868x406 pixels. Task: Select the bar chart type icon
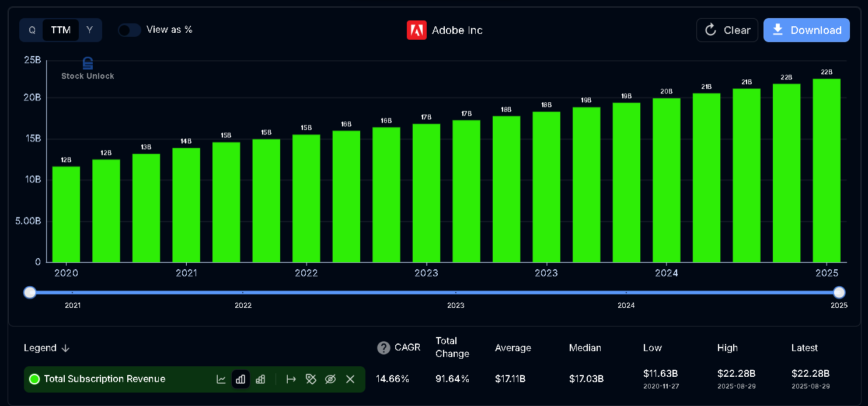[x=240, y=379]
